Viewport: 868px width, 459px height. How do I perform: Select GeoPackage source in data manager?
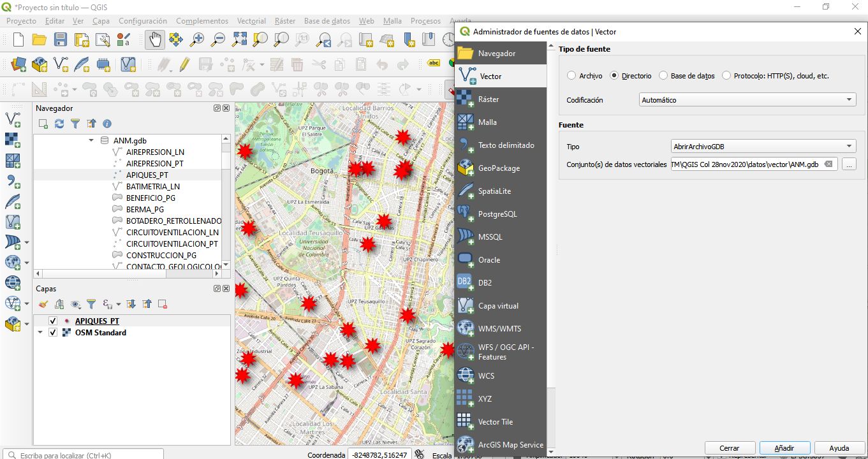point(501,168)
